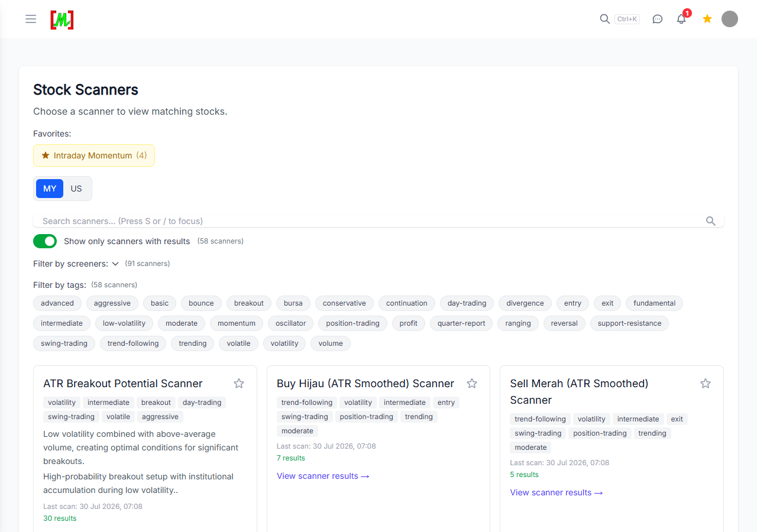
Task: Open the notifications bell
Action: [681, 19]
